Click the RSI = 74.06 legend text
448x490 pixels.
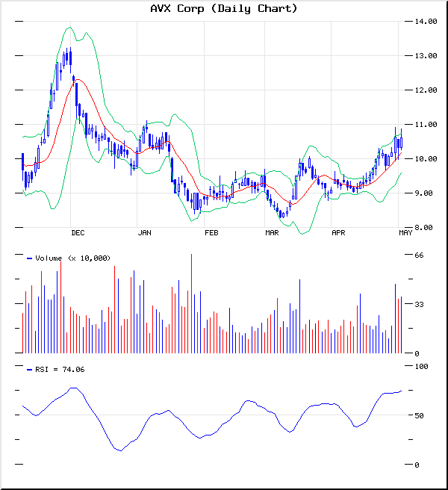pyautogui.click(x=60, y=370)
